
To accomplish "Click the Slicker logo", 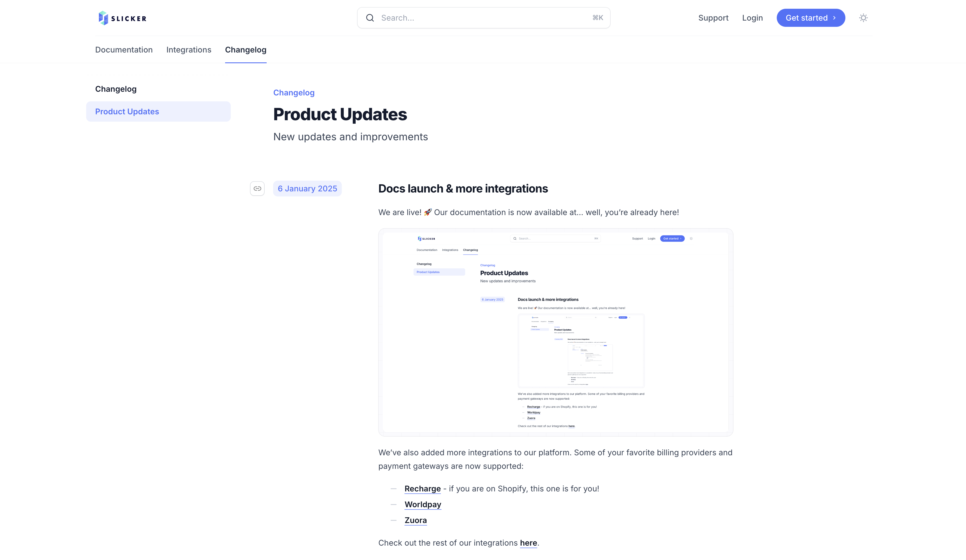I will [x=122, y=17].
